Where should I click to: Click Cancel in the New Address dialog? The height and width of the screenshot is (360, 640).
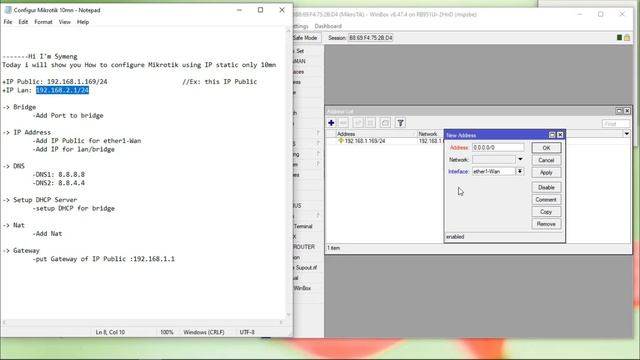tap(546, 160)
